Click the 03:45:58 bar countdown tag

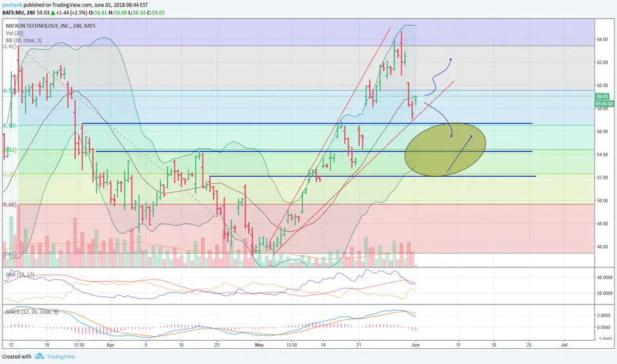(604, 103)
